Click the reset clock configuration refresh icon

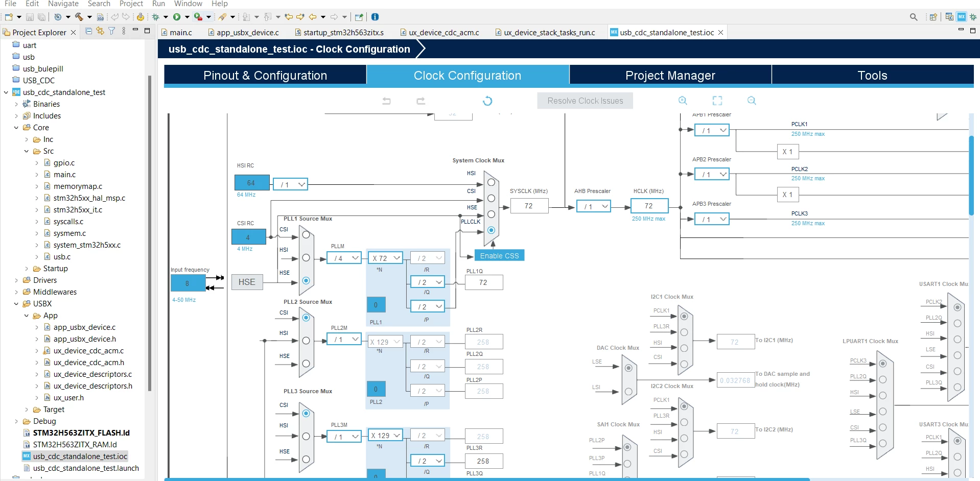click(x=487, y=101)
